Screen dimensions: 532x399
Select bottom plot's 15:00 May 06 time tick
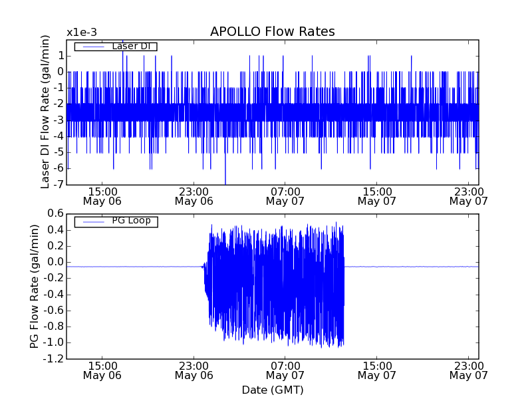pos(102,370)
